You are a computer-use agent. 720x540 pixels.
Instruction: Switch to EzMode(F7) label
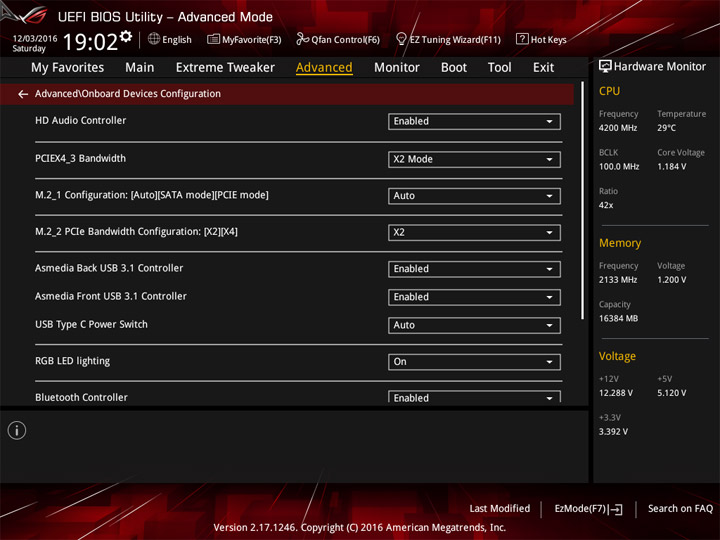581,509
